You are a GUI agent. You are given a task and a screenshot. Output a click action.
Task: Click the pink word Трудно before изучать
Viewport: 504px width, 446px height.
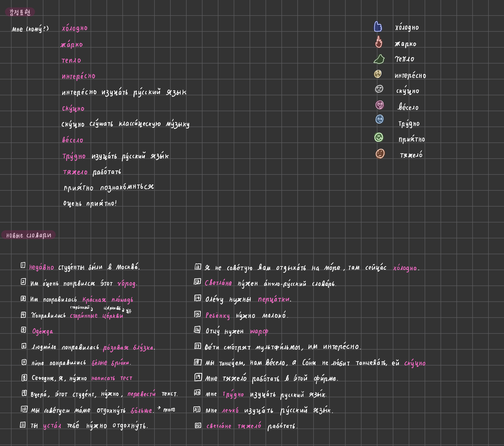74,156
